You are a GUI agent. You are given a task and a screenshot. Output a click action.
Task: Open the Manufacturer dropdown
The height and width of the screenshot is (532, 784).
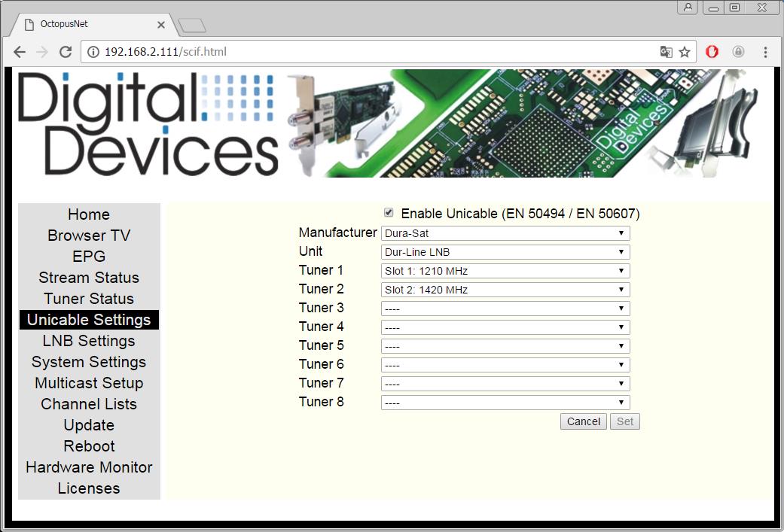(505, 233)
